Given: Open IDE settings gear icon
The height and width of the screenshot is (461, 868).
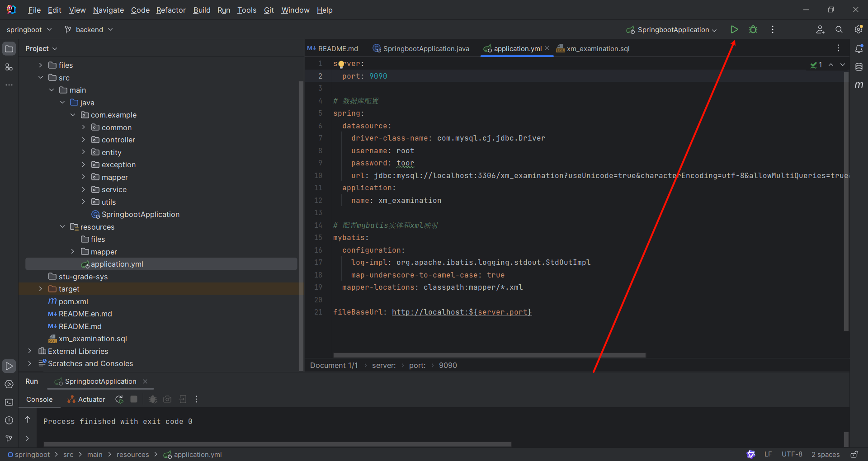Looking at the screenshot, I should 859,29.
